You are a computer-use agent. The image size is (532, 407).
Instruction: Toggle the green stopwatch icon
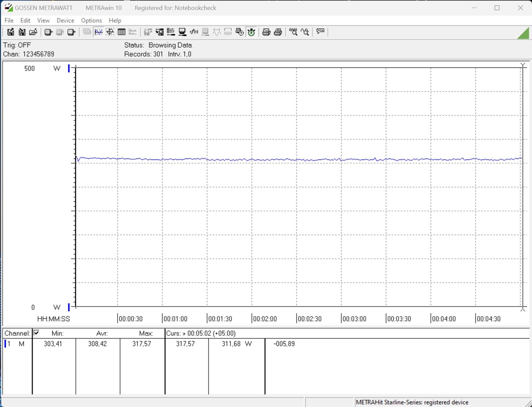[251, 32]
